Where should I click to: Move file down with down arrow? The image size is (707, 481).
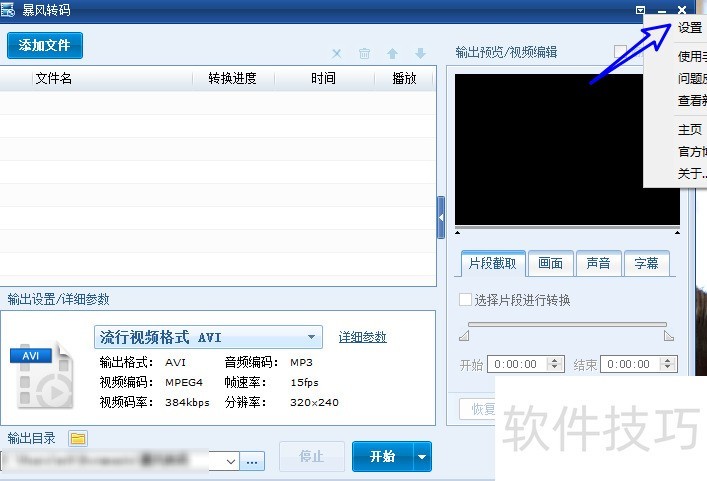tap(420, 54)
